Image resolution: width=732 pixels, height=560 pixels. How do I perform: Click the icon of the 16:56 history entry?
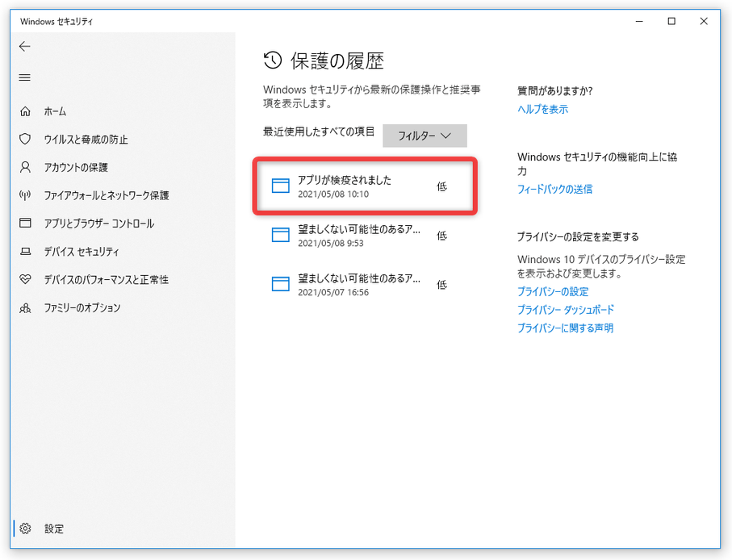[x=281, y=284]
